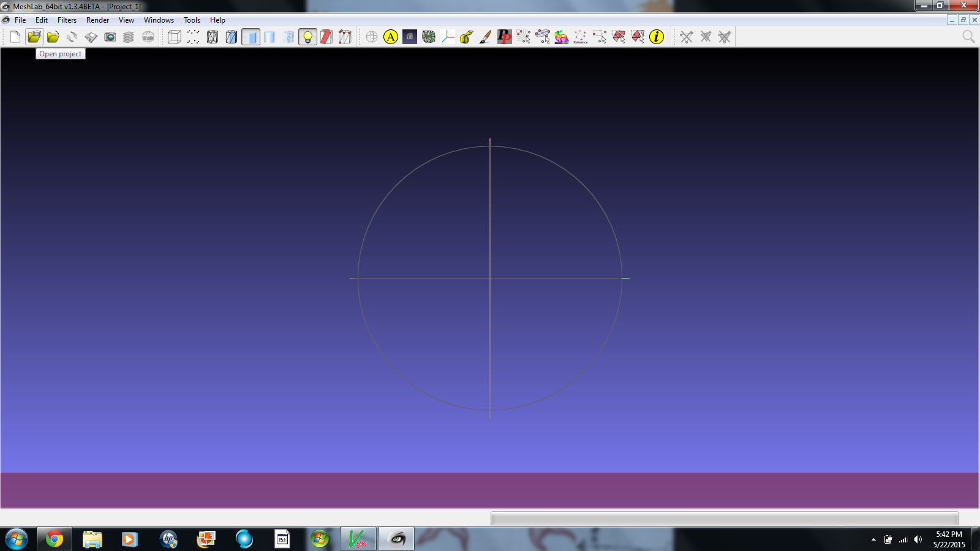Viewport: 980px width, 551px height.
Task: Reload the current mesh
Action: [72, 37]
